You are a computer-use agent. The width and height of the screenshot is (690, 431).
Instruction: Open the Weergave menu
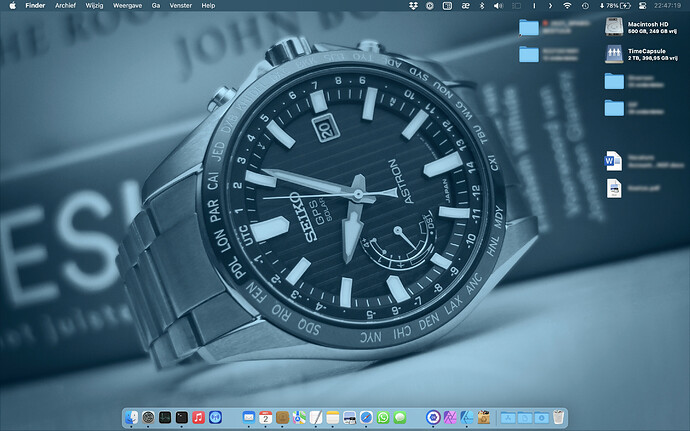point(127,6)
